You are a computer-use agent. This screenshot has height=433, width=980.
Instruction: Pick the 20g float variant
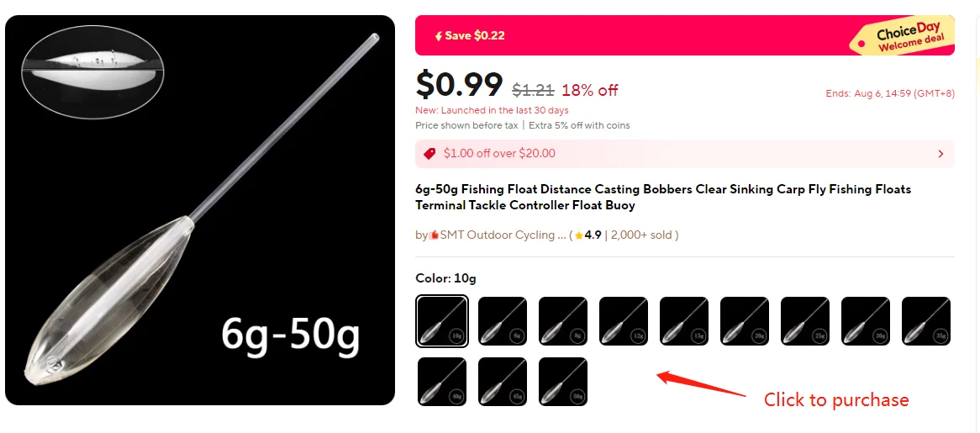pyautogui.click(x=745, y=321)
